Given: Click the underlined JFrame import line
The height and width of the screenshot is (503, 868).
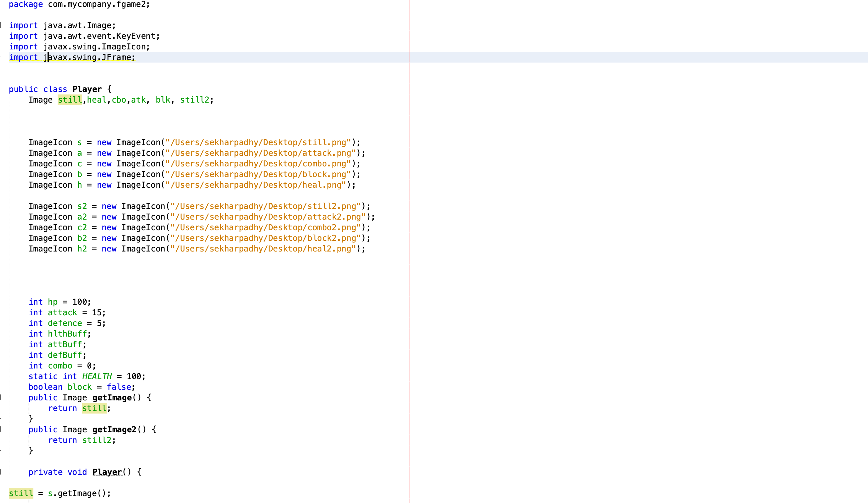Looking at the screenshot, I should tap(89, 57).
